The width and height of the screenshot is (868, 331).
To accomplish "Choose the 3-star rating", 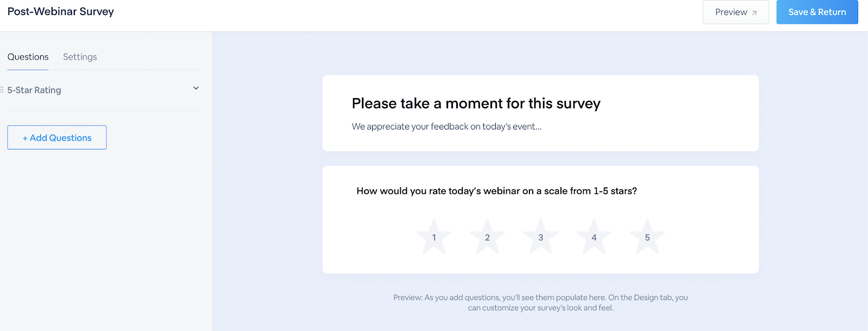I will point(540,237).
